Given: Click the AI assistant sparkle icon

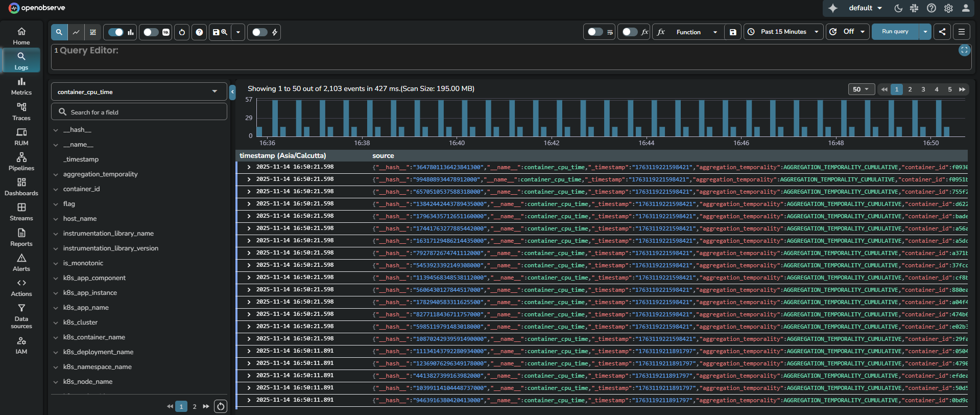Looking at the screenshot, I should [x=833, y=8].
